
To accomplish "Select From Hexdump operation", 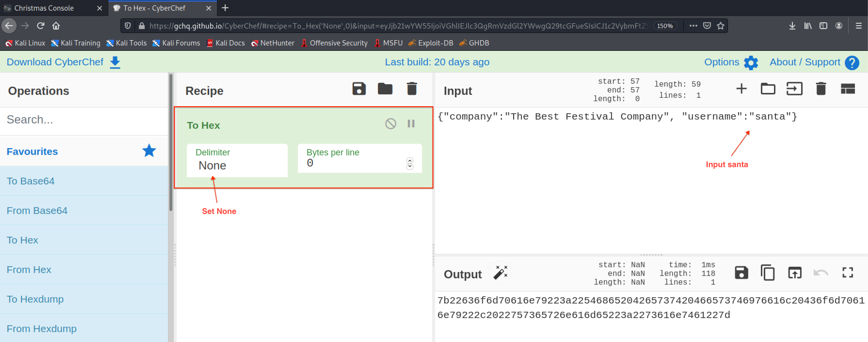I will 84,328.
